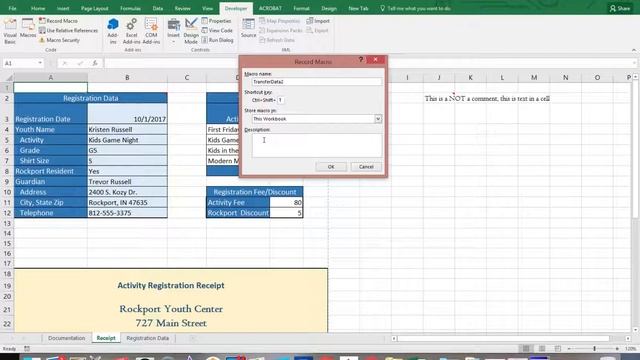Click Run Dialog
This screenshot has width=640, height=360.
click(218, 40)
